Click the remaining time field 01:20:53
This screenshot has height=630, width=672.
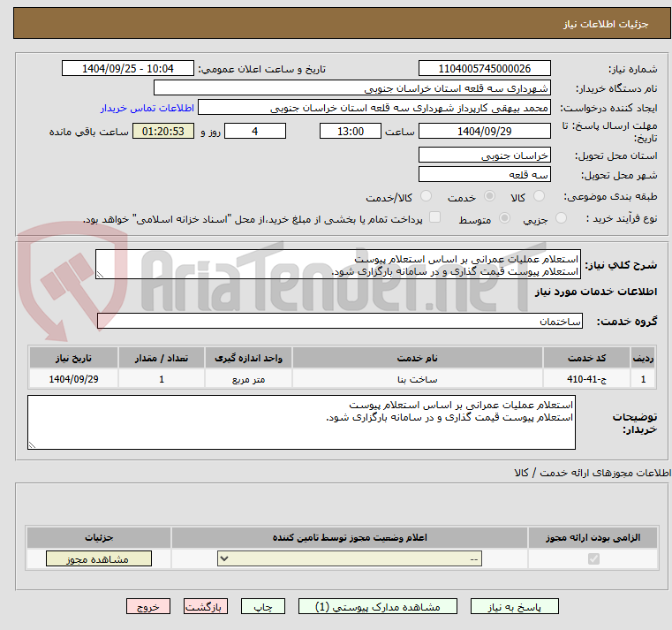[162, 132]
